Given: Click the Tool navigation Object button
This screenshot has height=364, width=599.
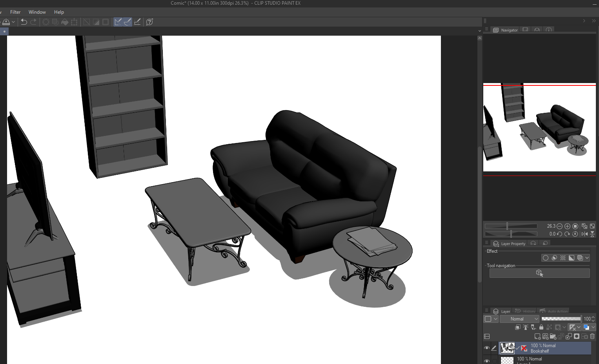Looking at the screenshot, I should click(x=539, y=273).
